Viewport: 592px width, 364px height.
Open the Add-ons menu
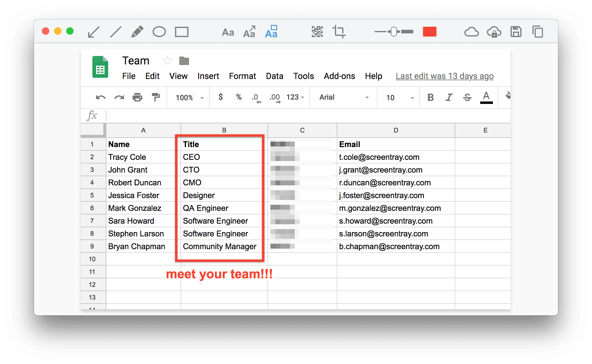[339, 76]
